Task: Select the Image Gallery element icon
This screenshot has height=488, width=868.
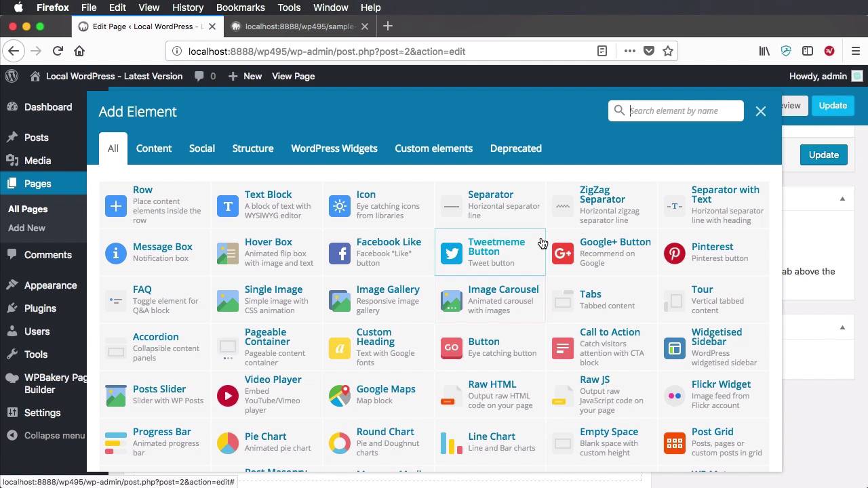Action: click(340, 300)
